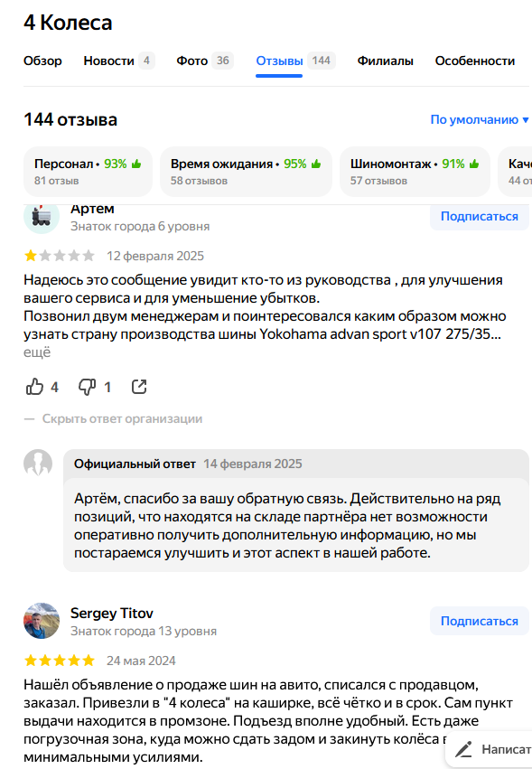This screenshot has width=532, height=769.
Task: Click the share icon under Артем's review
Action: pyautogui.click(x=139, y=386)
